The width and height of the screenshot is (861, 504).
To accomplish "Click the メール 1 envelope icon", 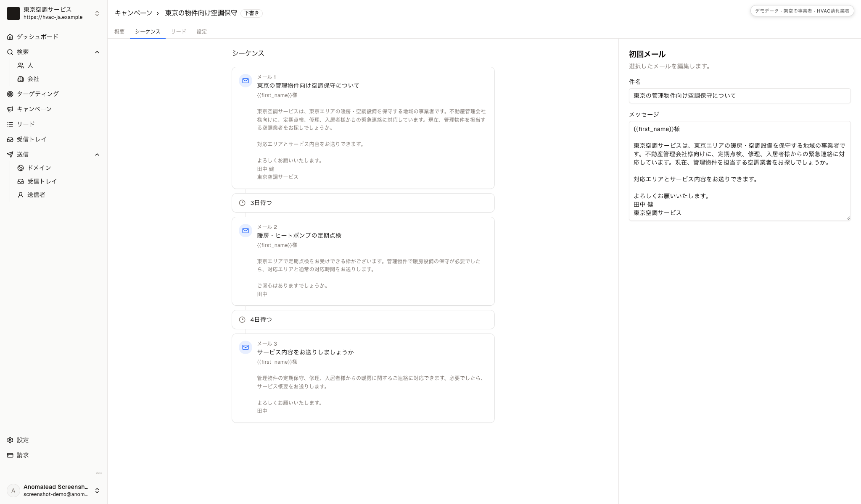I will (246, 81).
